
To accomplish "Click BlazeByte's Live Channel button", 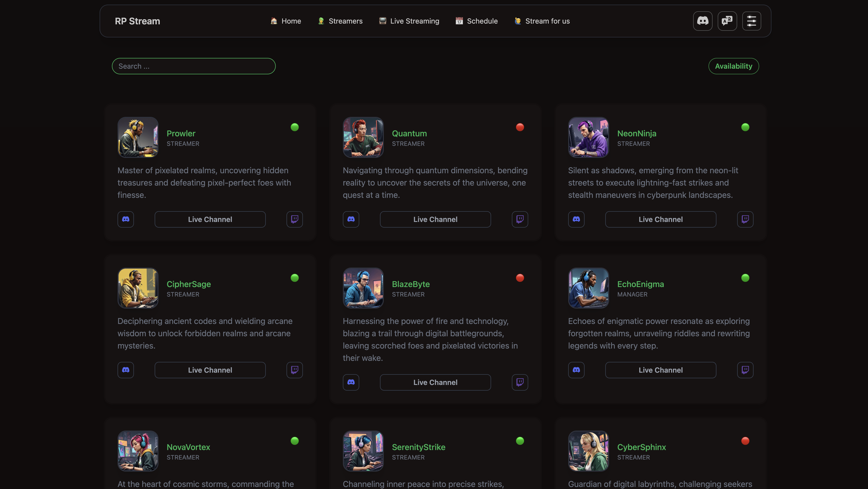I will pos(435,382).
